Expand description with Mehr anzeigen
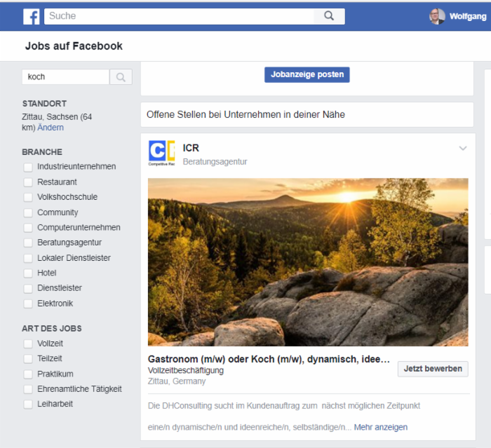491x448 pixels. click(x=380, y=427)
